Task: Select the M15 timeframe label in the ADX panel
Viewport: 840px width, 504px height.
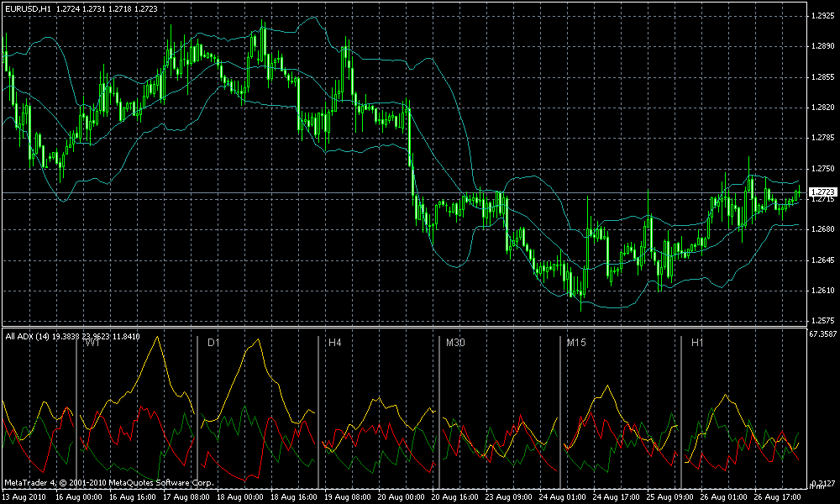Action: pyautogui.click(x=576, y=342)
